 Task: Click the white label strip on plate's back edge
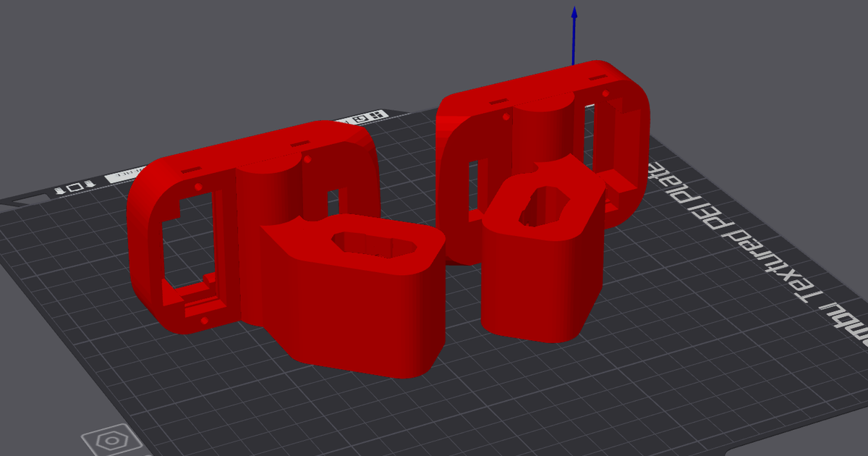(x=123, y=175)
